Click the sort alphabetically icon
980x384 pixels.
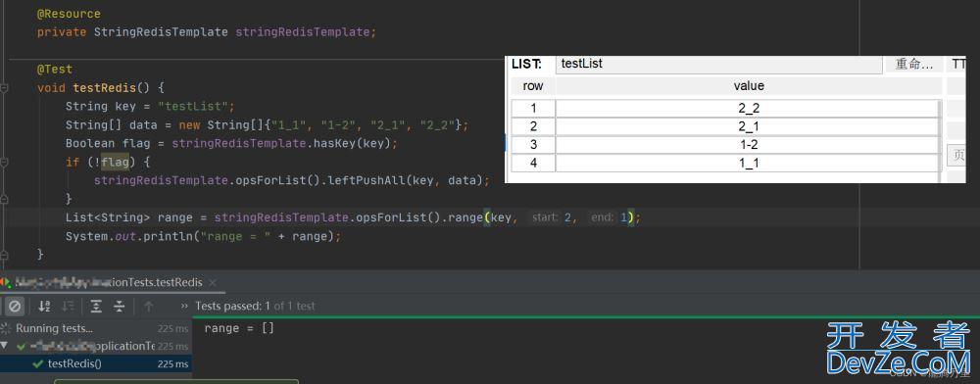point(44,306)
